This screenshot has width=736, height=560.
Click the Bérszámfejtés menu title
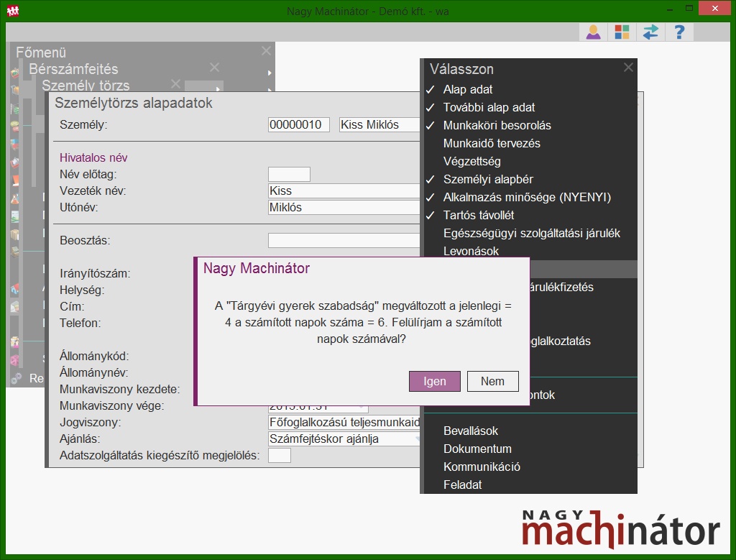(x=73, y=69)
